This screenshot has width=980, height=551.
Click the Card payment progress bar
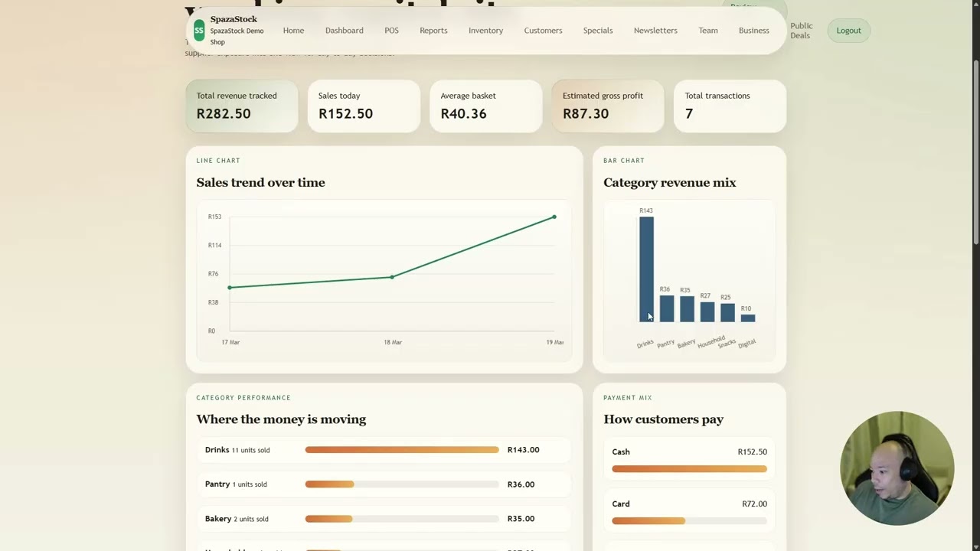689,521
